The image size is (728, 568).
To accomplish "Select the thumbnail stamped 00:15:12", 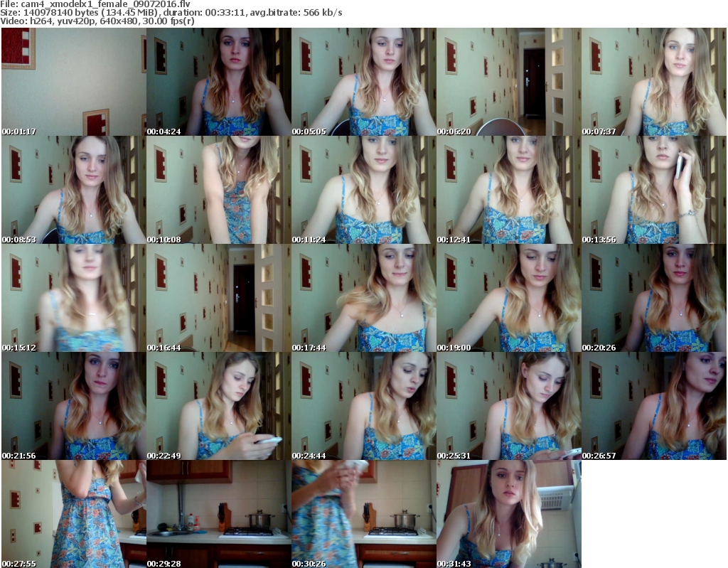I will (74, 298).
